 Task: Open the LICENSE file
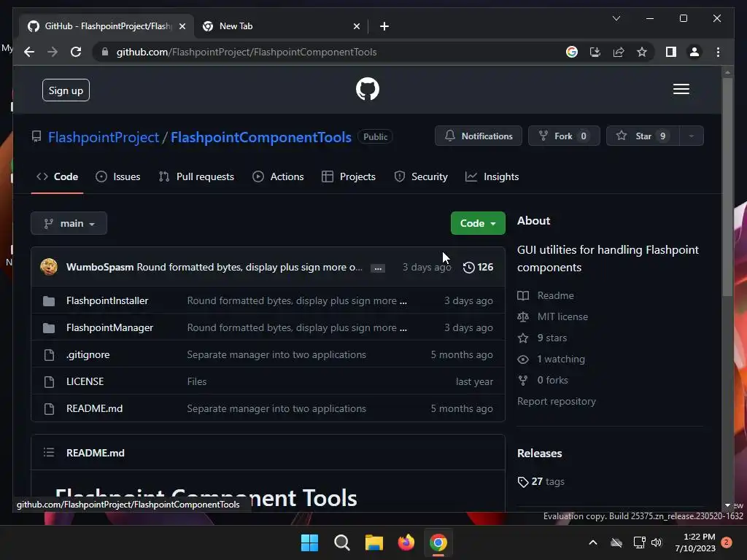coord(85,381)
